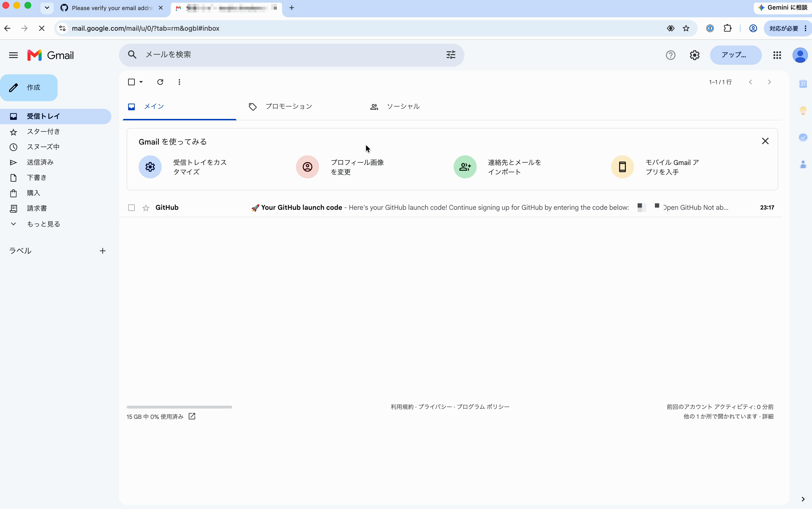
Task: Click the Gemini に相談 button
Action: click(783, 7)
